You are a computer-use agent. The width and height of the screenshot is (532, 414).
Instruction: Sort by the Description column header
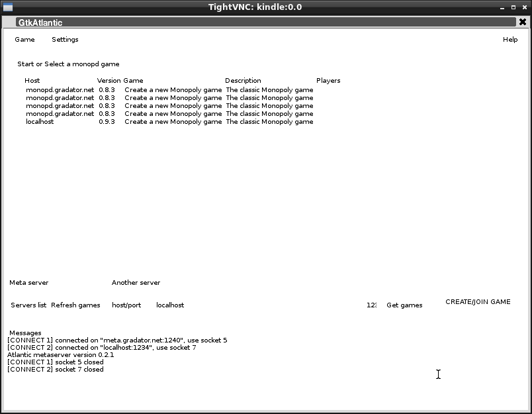point(243,81)
